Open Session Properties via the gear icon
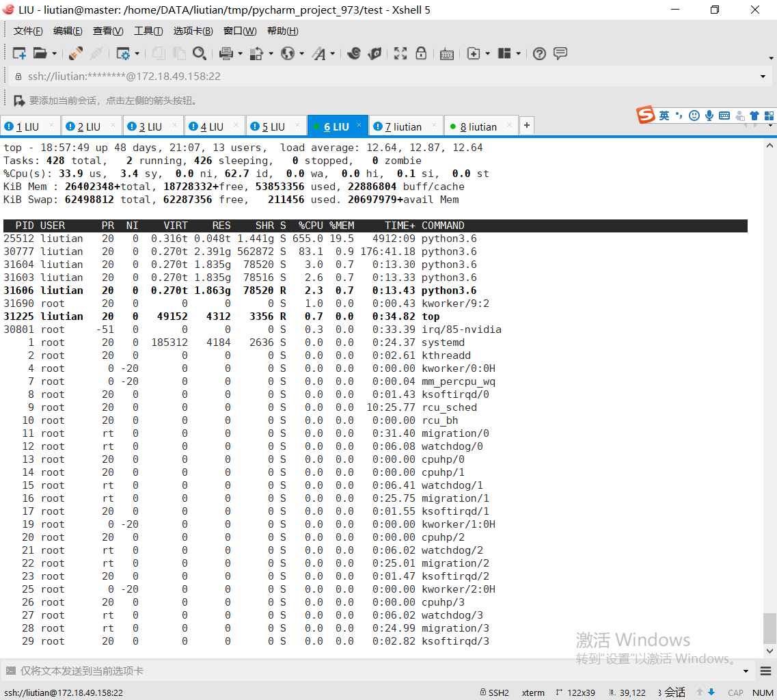Image resolution: width=777 pixels, height=700 pixels. [x=123, y=53]
